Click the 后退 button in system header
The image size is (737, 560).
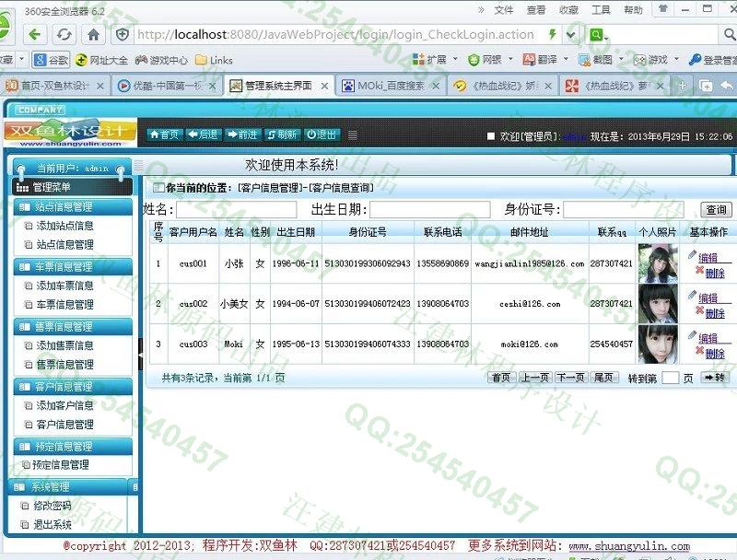[x=203, y=134]
